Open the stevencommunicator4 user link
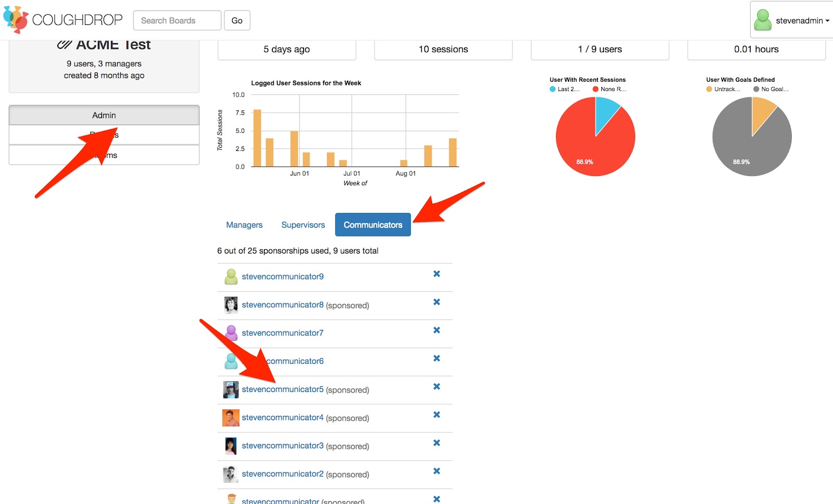This screenshot has width=833, height=504. [x=283, y=417]
